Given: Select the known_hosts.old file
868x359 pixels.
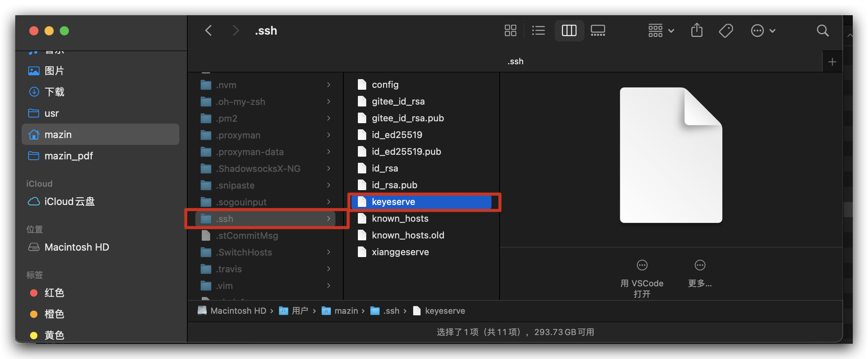Looking at the screenshot, I should pos(421,235).
